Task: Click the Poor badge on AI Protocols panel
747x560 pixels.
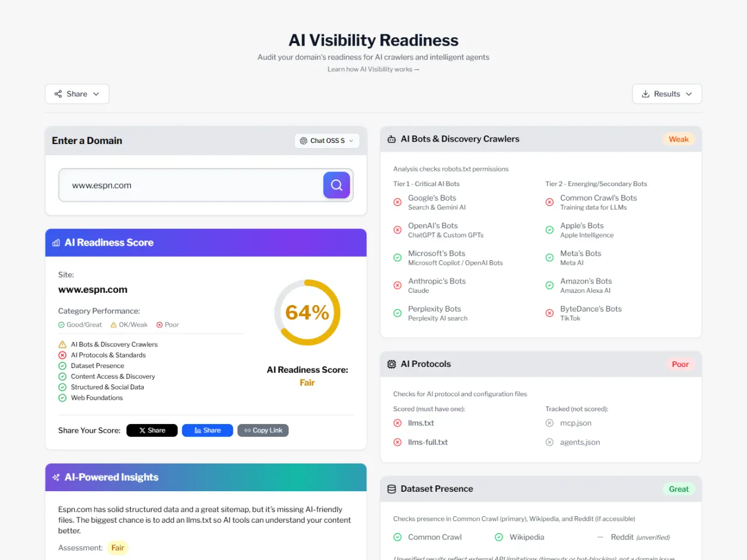Action: click(680, 365)
